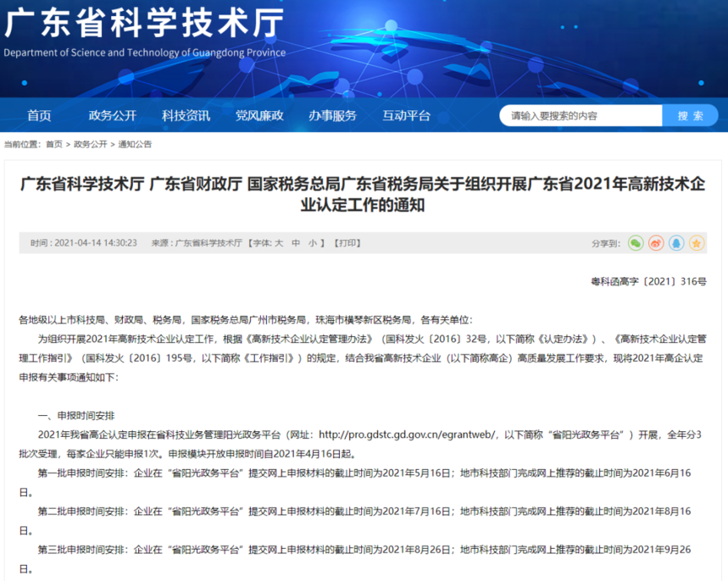Image resolution: width=728 pixels, height=581 pixels.
Task: Set font size to 小
Action: (x=313, y=243)
